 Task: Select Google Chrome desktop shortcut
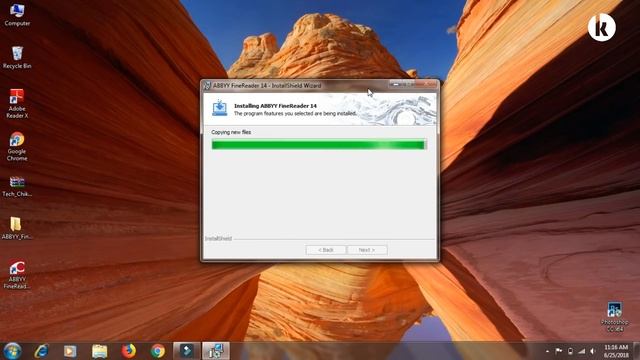[x=17, y=147]
